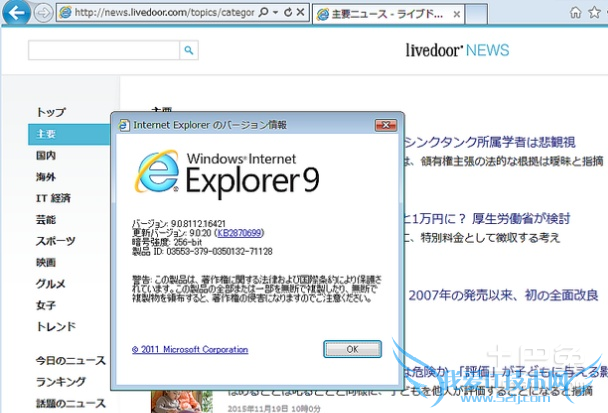Image resolution: width=608 pixels, height=413 pixels.
Task: Click the Refresh page icon
Action: (x=288, y=12)
